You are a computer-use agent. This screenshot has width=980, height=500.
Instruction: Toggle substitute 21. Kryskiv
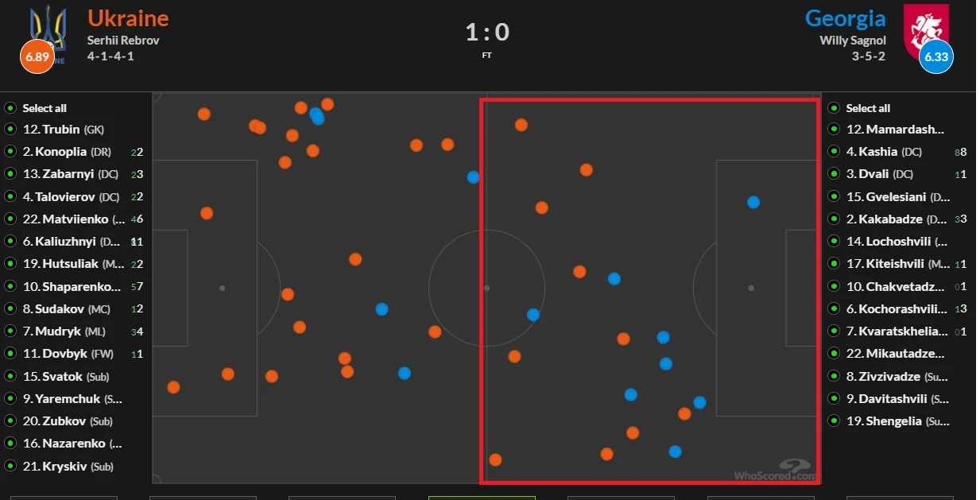click(x=10, y=467)
